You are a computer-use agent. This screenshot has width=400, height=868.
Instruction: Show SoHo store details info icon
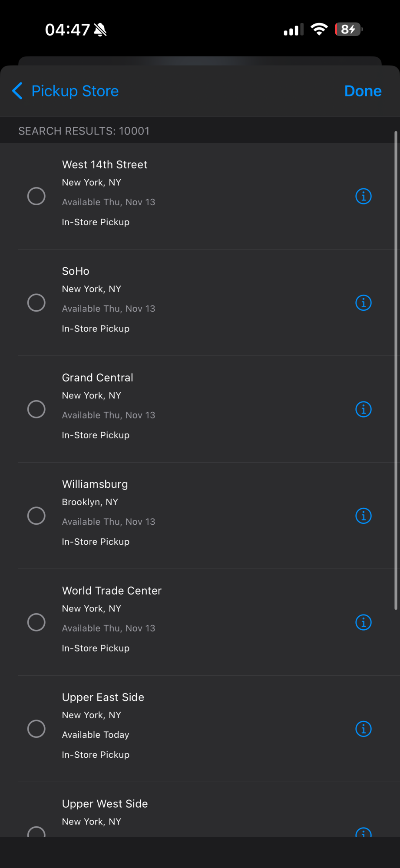click(x=363, y=302)
